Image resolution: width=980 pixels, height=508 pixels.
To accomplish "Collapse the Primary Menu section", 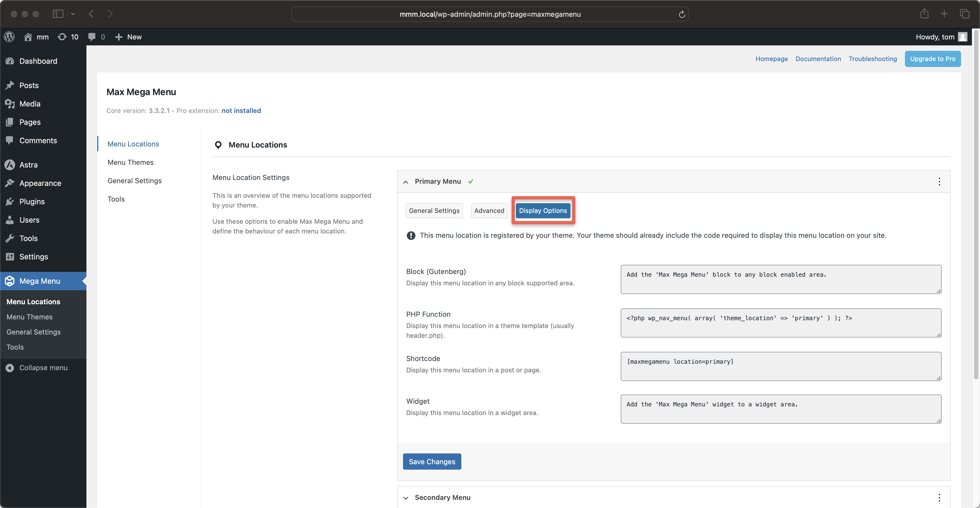I will coord(405,182).
